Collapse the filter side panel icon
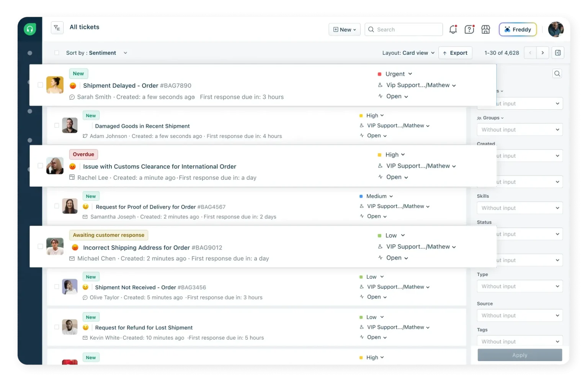This screenshot has height=381, width=588. tap(558, 53)
